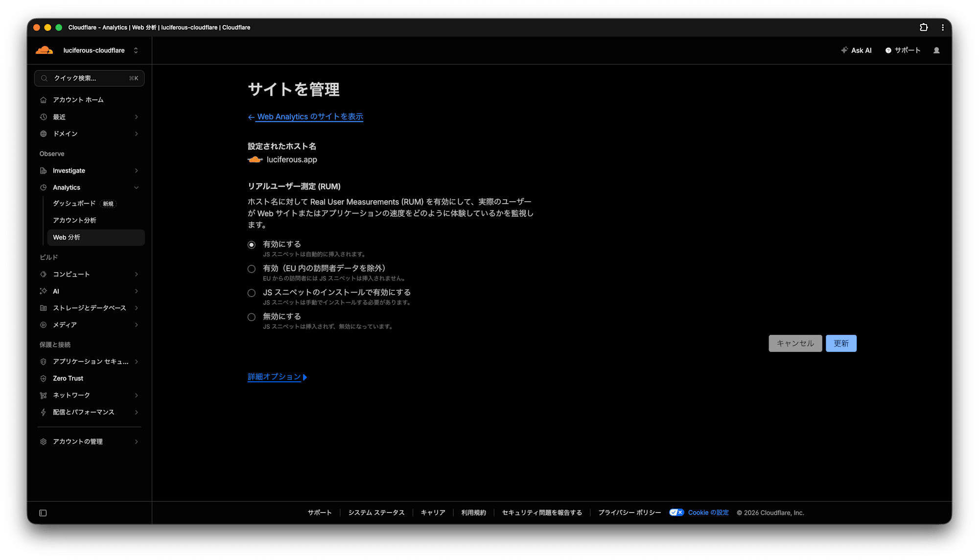Image resolution: width=979 pixels, height=560 pixels.
Task: Expand the 詳細オプション link
Action: click(x=277, y=377)
